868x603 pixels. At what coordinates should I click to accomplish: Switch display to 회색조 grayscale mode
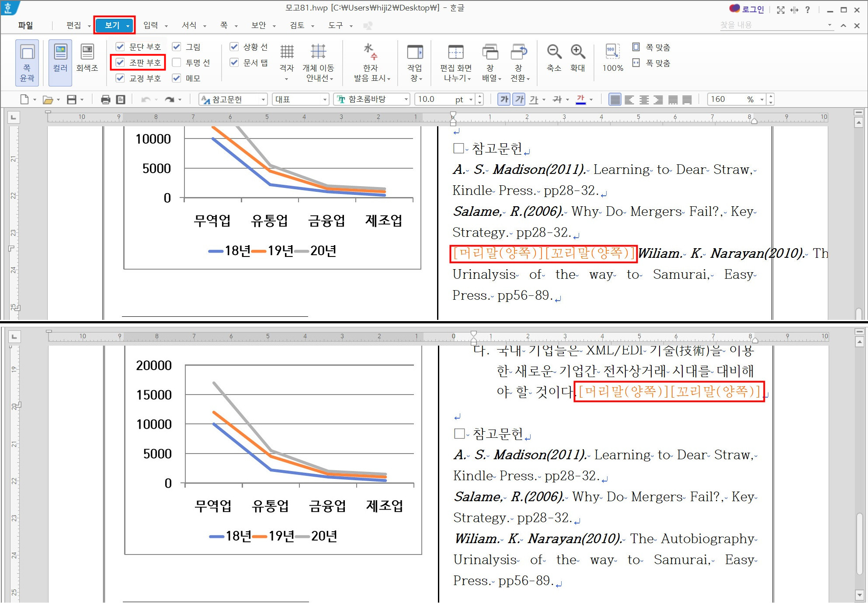(x=87, y=58)
